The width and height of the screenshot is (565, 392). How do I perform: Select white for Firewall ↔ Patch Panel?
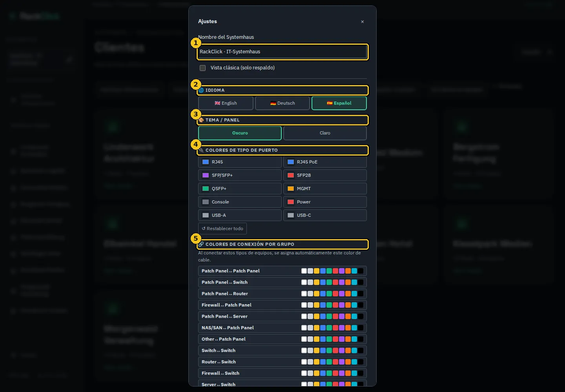click(304, 305)
